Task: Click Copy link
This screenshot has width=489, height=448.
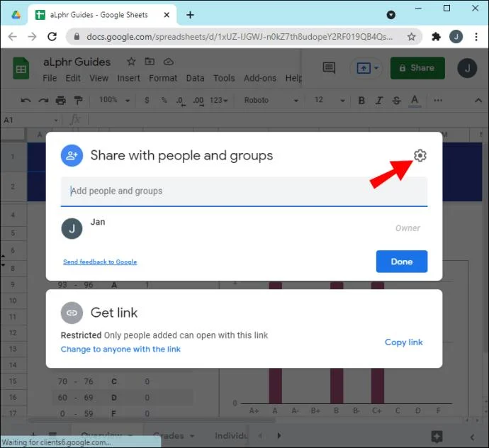Action: 403,342
